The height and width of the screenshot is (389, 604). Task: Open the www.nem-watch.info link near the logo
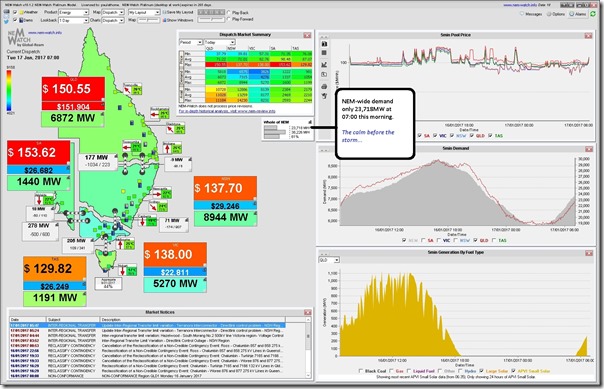point(45,33)
